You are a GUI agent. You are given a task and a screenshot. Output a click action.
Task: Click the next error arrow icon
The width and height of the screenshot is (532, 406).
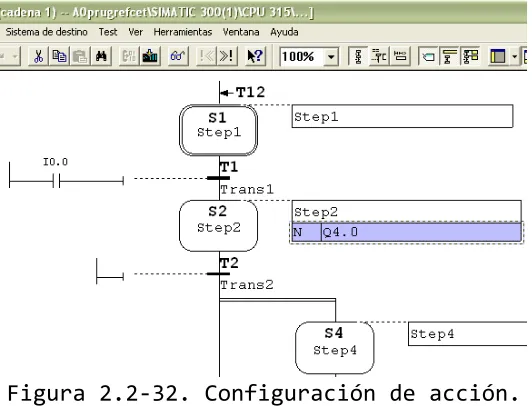tap(227, 56)
